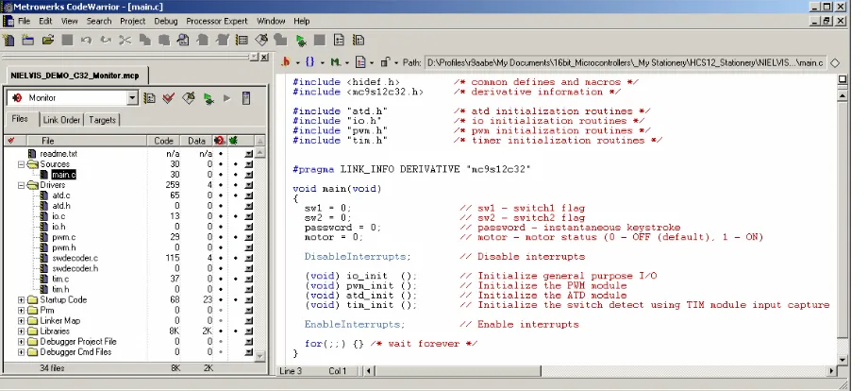Click the New Text File toolbar icon
Screen dimensions: 868x391
tap(8, 40)
